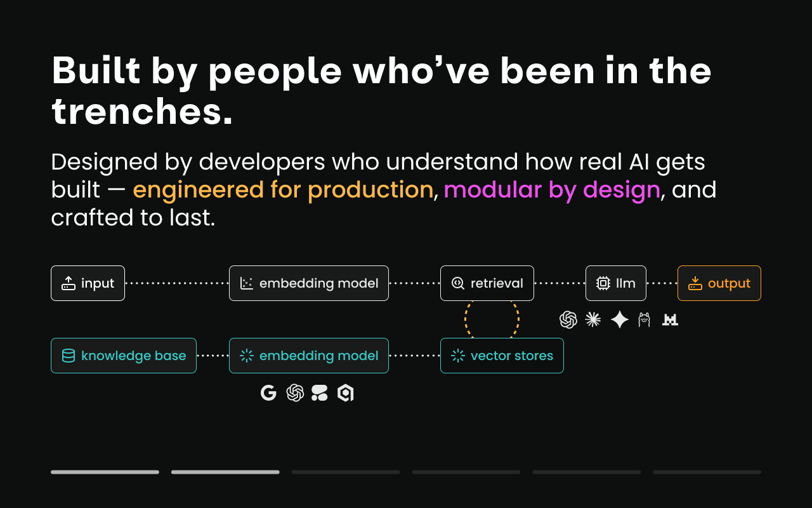Click the Google G logo
Viewport: 812px width, 508px height.
coord(268,393)
